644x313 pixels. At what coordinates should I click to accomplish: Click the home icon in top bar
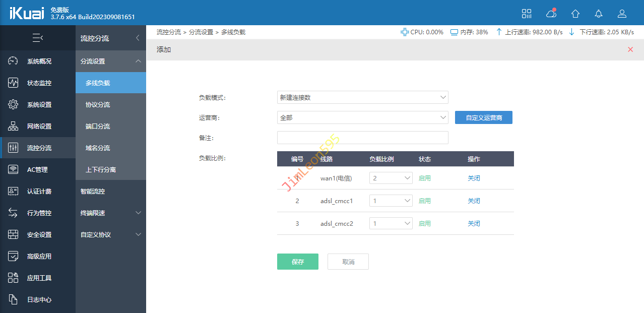[575, 14]
